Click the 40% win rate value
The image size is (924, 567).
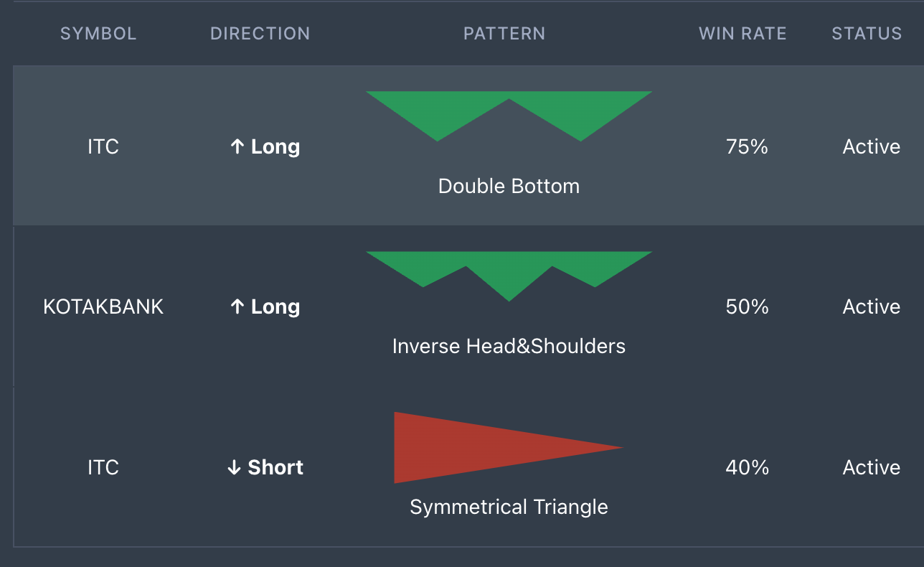(x=747, y=468)
